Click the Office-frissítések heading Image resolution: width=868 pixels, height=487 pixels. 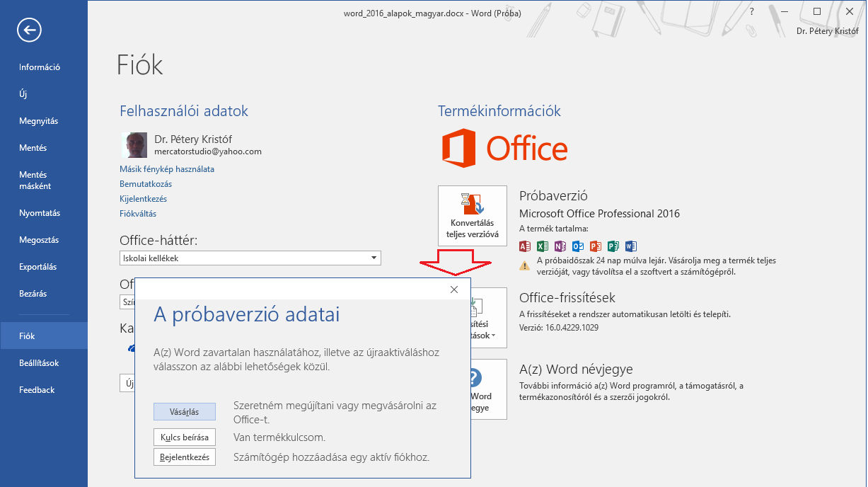567,298
